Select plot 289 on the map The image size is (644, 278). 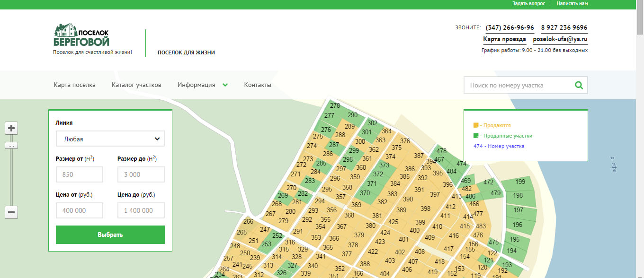tap(349, 127)
